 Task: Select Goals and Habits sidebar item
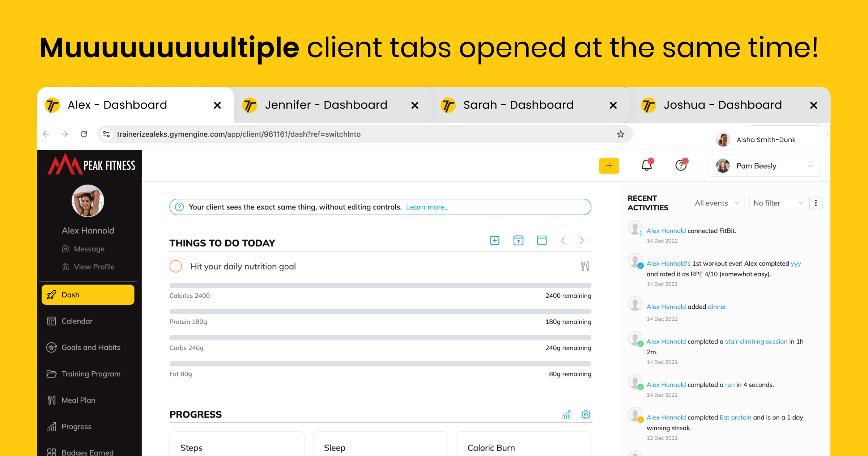(x=91, y=347)
